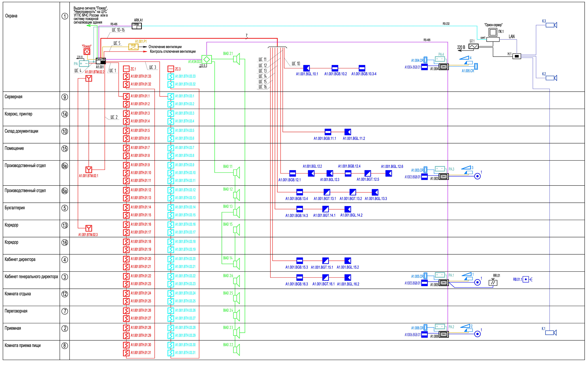Screen dimensions: 588x365
Task: Click the "LAN" label near ПК.1
Action: pos(512,37)
